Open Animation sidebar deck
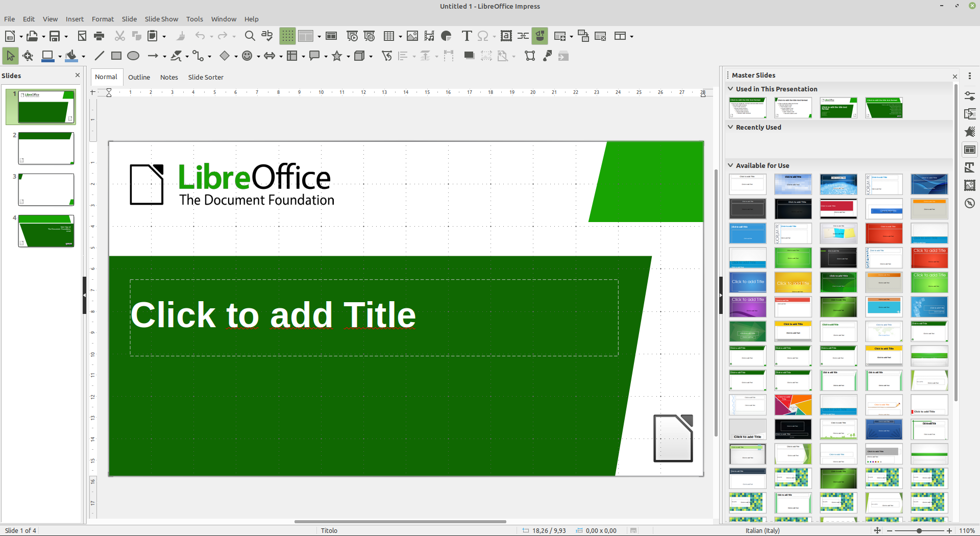Image resolution: width=980 pixels, height=536 pixels. click(x=970, y=132)
